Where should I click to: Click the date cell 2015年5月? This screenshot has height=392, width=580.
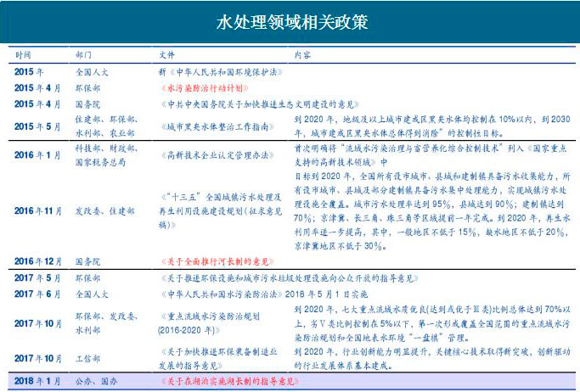point(37,126)
